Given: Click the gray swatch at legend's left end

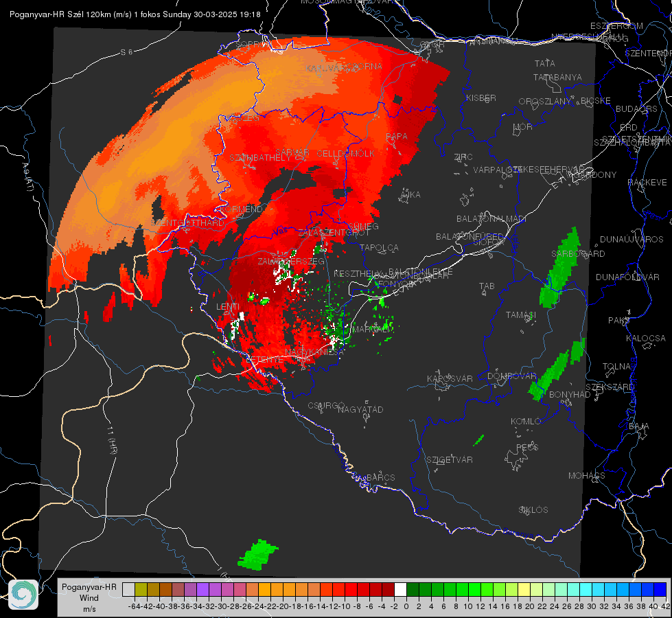Looking at the screenshot, I should click(128, 589).
